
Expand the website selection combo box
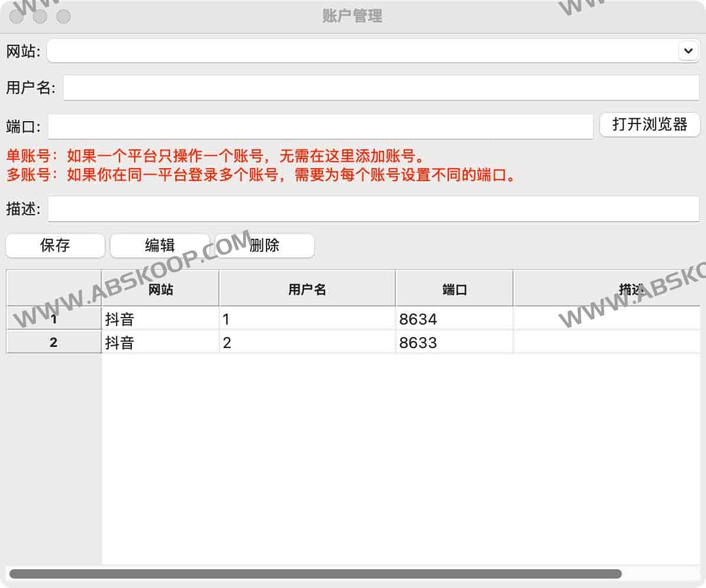pos(687,51)
